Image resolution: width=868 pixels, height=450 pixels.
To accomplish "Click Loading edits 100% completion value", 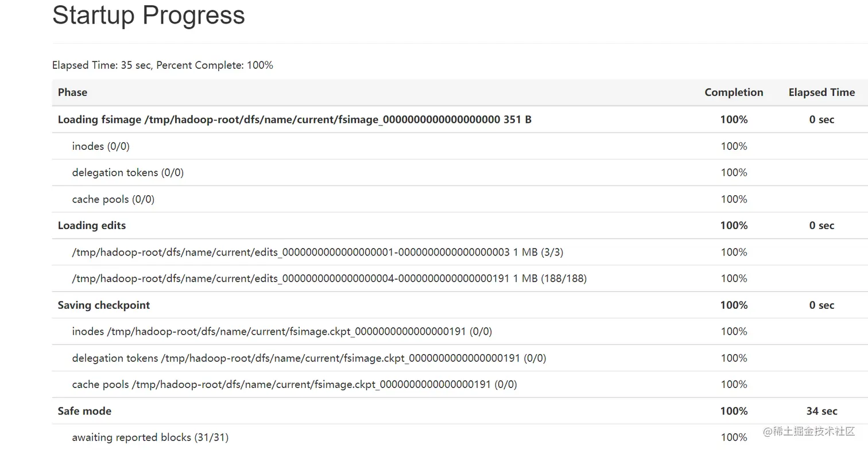I will 734,226.
